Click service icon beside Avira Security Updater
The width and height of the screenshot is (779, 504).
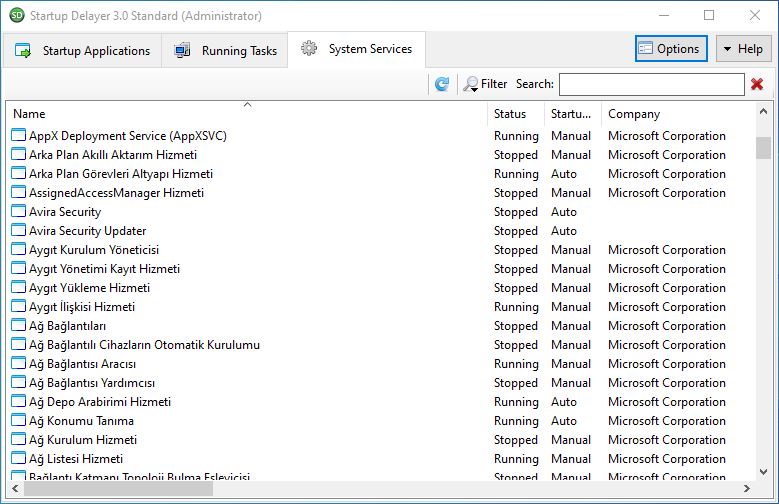click(x=18, y=230)
